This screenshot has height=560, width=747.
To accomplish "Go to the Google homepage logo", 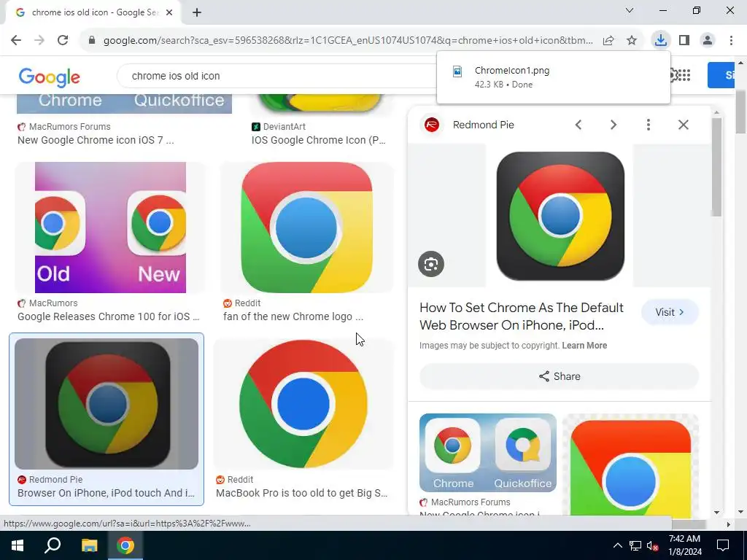I will pyautogui.click(x=49, y=77).
